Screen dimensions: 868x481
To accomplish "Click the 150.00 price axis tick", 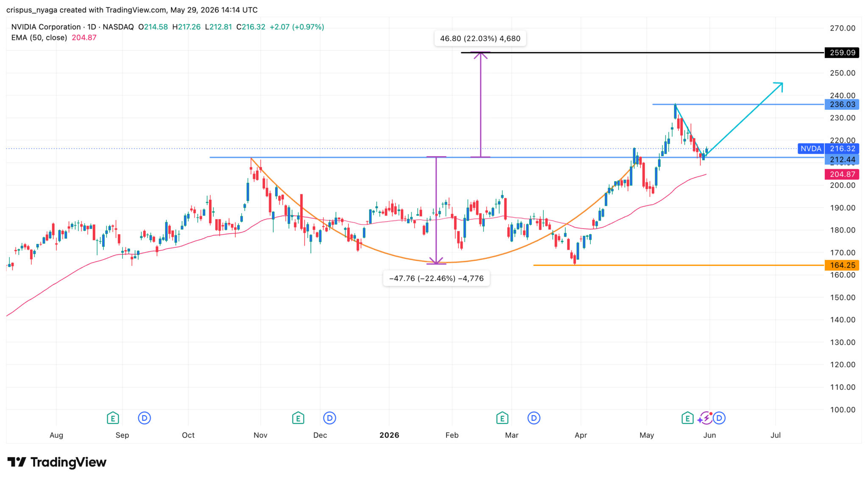I will click(843, 297).
